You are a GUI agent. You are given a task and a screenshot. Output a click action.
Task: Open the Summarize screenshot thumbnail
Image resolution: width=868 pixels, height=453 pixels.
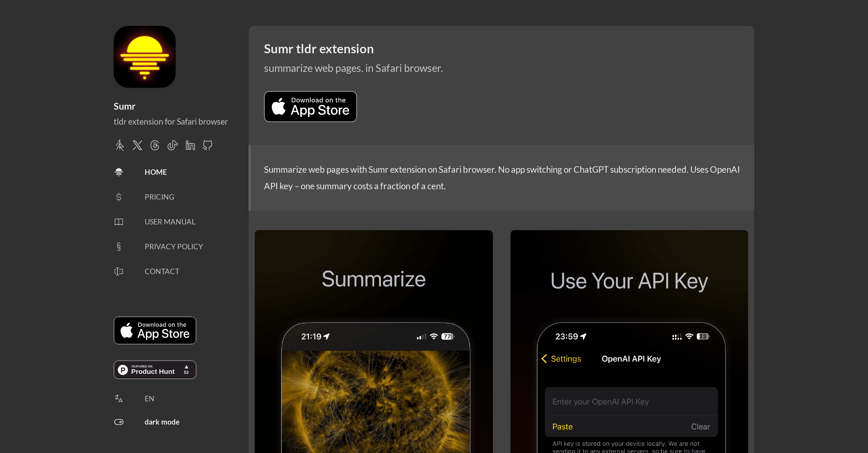(374, 341)
